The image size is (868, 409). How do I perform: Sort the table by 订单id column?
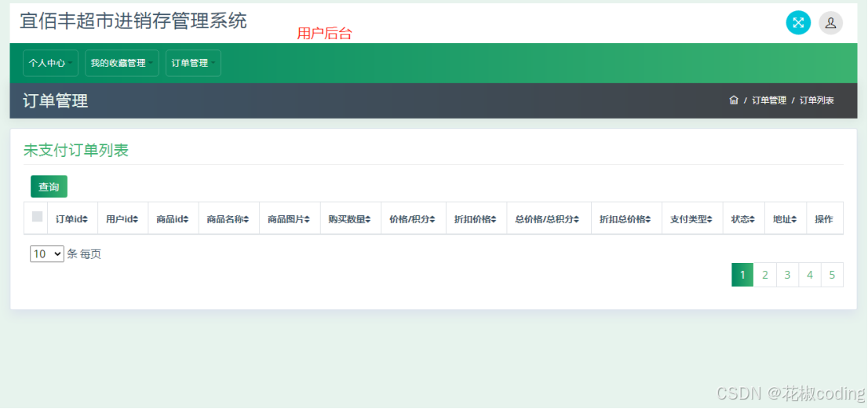(72, 218)
